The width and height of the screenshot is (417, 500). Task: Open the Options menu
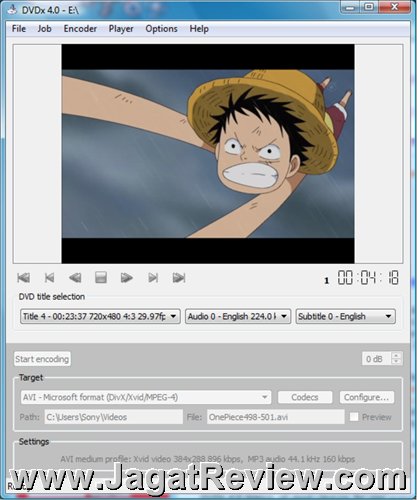[161, 29]
